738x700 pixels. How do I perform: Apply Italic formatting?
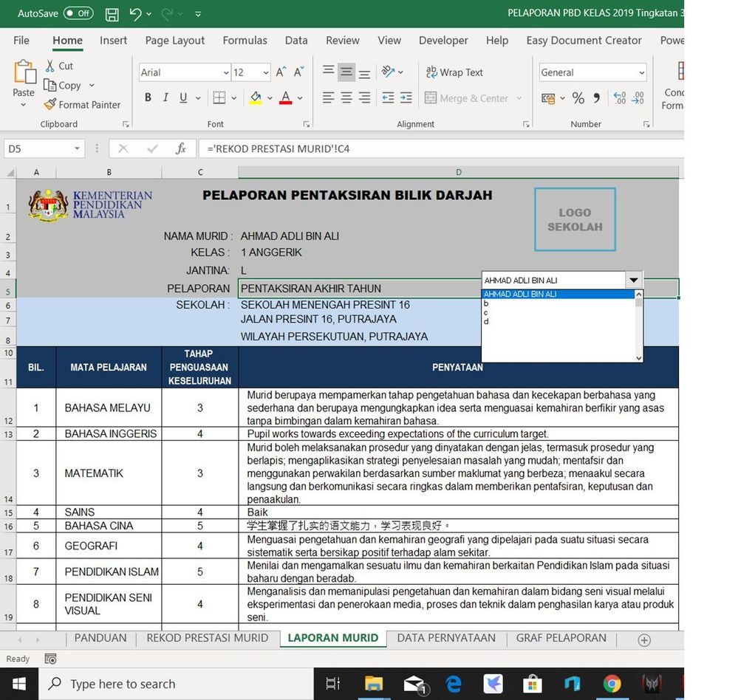pos(165,97)
